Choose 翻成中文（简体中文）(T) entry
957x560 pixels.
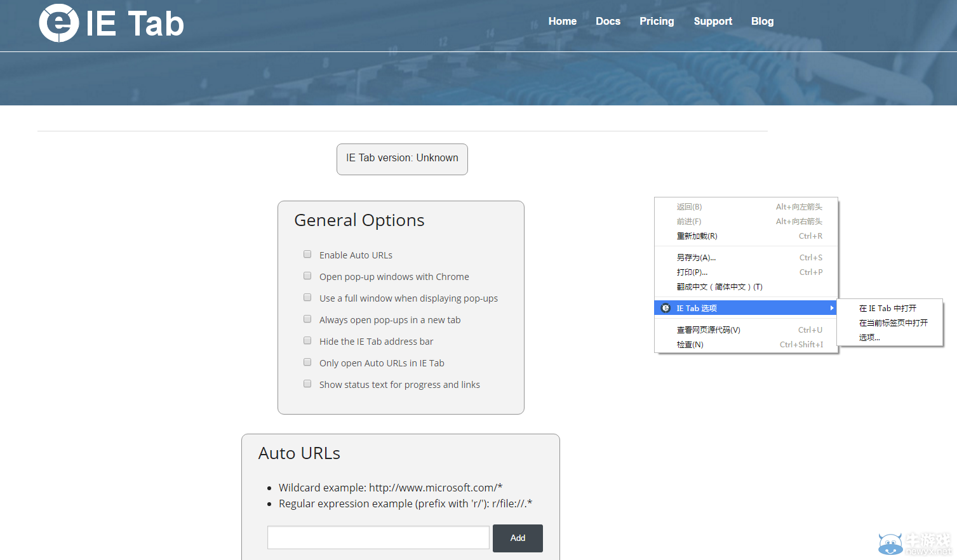[746, 286]
